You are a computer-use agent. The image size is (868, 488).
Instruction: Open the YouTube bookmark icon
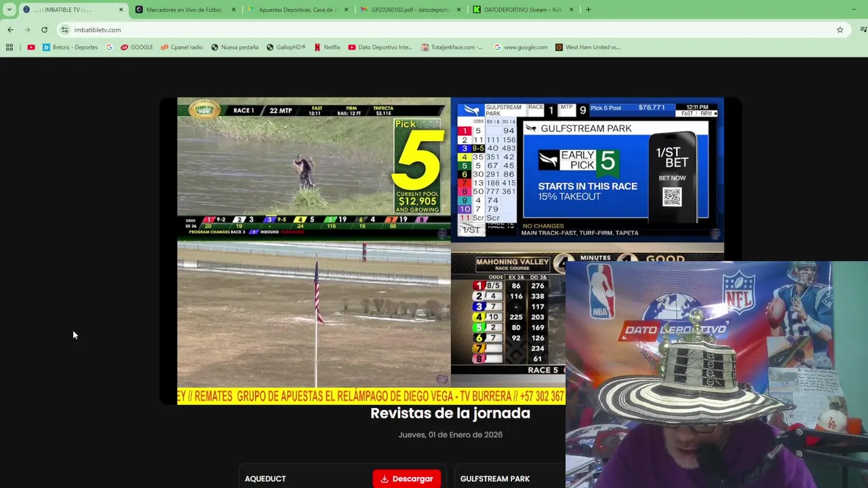(31, 47)
